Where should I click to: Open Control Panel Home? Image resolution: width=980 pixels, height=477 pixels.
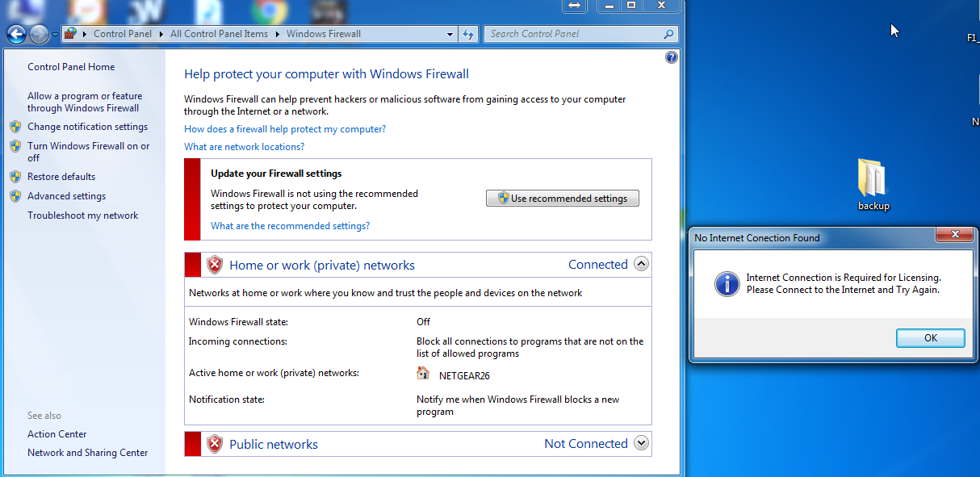[x=71, y=67]
